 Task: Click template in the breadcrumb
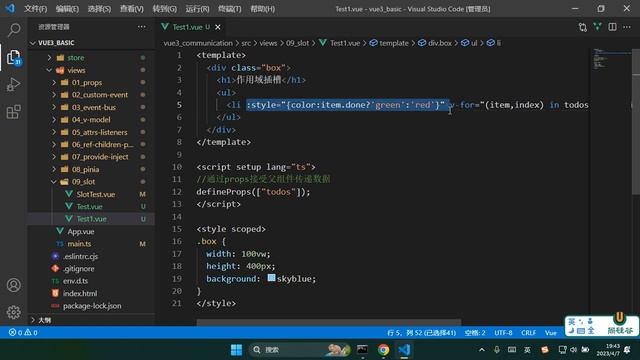click(x=393, y=43)
